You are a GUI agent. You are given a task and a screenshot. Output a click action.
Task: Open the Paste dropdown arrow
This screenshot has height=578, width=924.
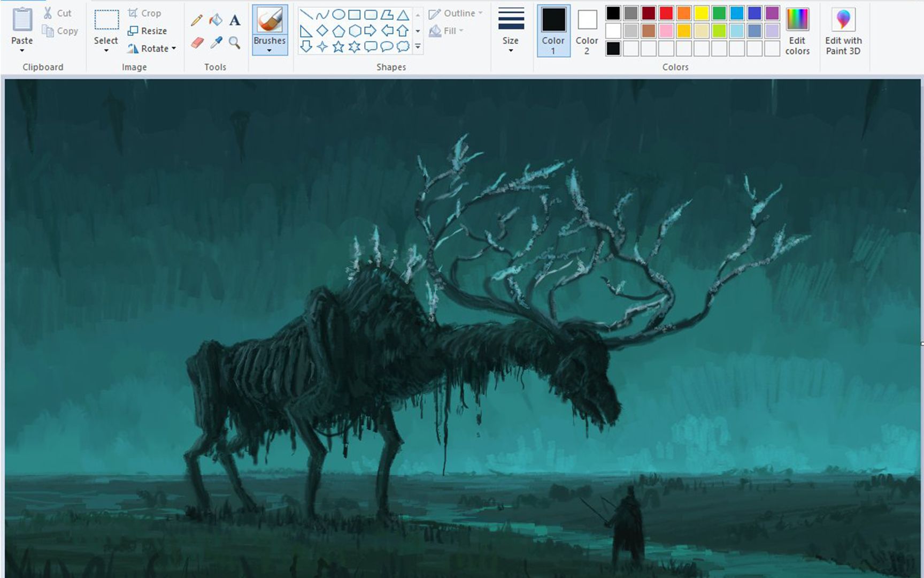pos(22,51)
